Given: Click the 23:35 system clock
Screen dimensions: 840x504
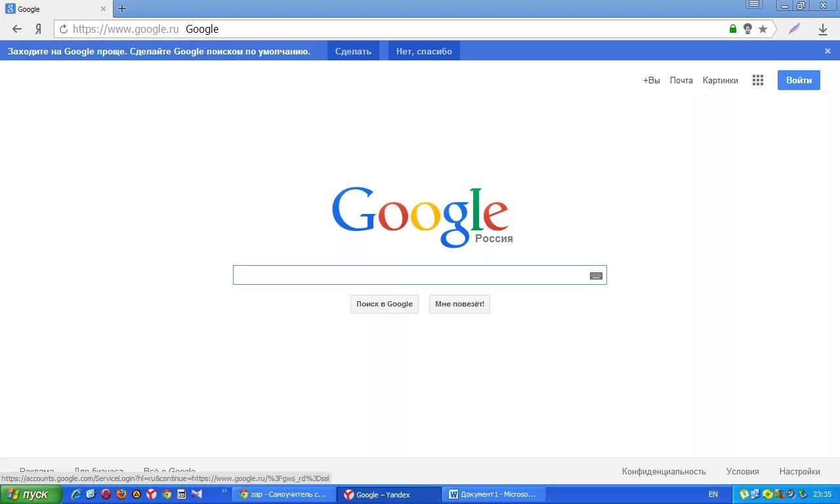Looking at the screenshot, I should [822, 494].
